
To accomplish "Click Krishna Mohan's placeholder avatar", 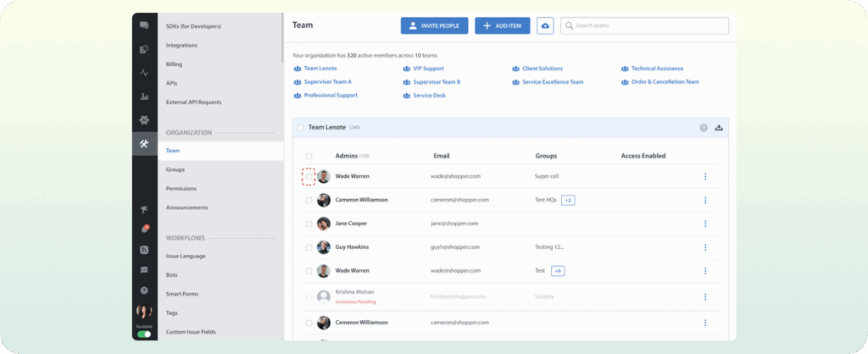I will (x=324, y=296).
